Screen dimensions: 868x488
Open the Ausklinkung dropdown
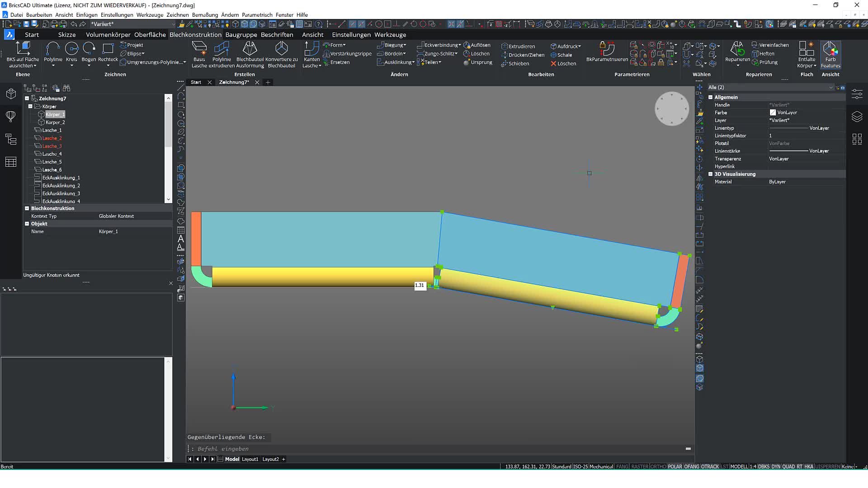tap(396, 62)
